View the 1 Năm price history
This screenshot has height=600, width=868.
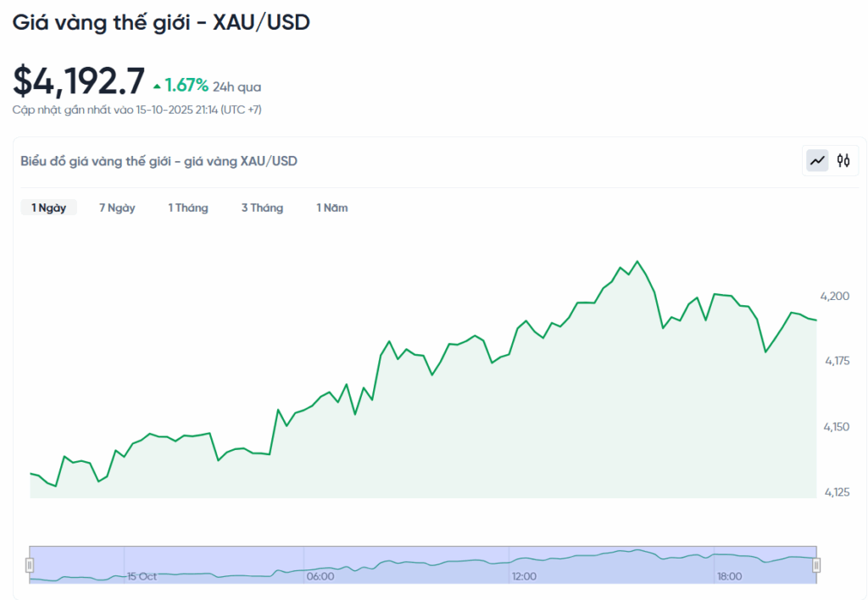332,208
